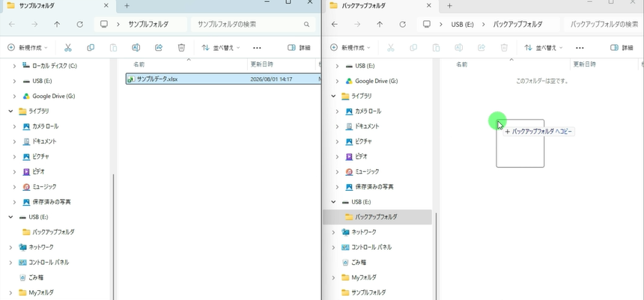644x300 pixels.
Task: Select highlighted バックアップフォルダ in right window tree
Action: pyautogui.click(x=377, y=217)
